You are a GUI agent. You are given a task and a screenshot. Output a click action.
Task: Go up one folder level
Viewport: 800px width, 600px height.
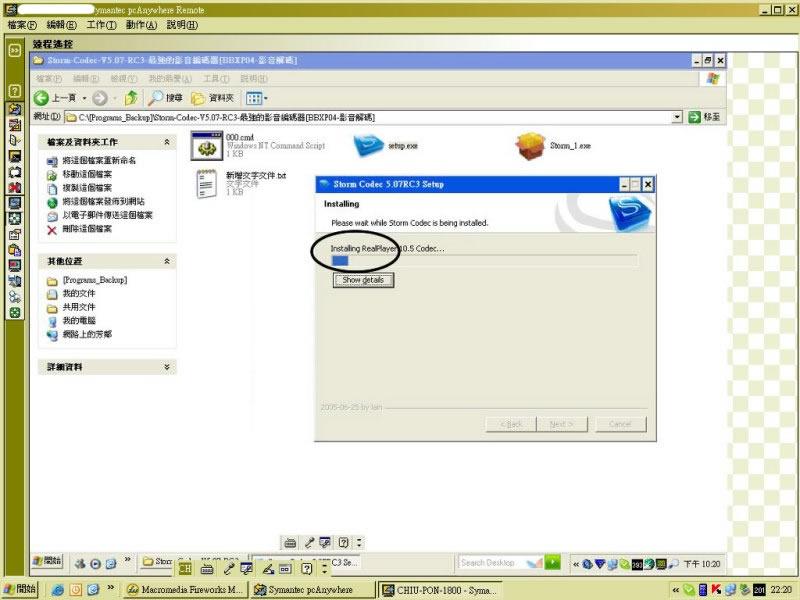coord(131,98)
